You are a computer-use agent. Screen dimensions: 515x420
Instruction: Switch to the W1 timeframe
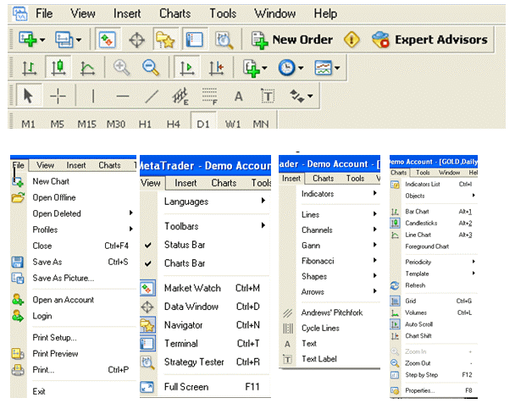pos(233,124)
